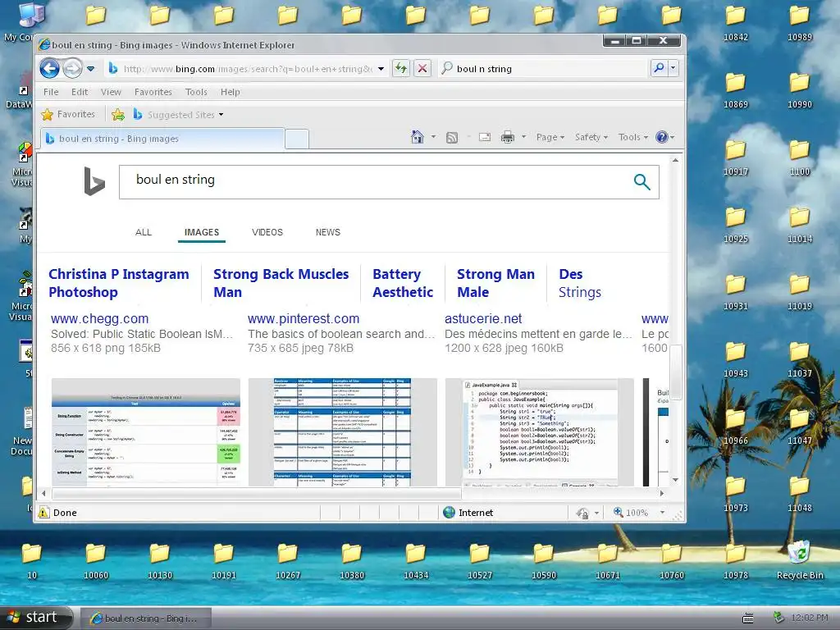Open the www.chegg.com link
The width and height of the screenshot is (840, 630).
[99, 319]
